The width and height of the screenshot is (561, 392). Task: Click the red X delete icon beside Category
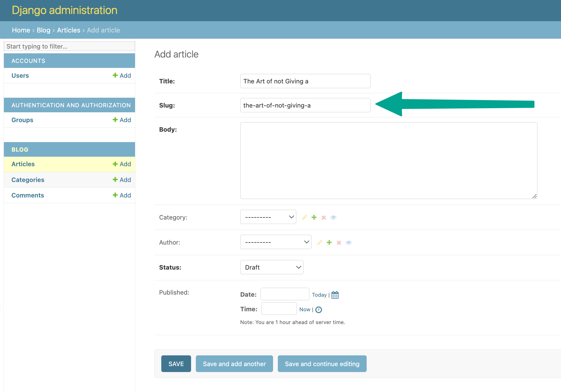[x=323, y=217]
